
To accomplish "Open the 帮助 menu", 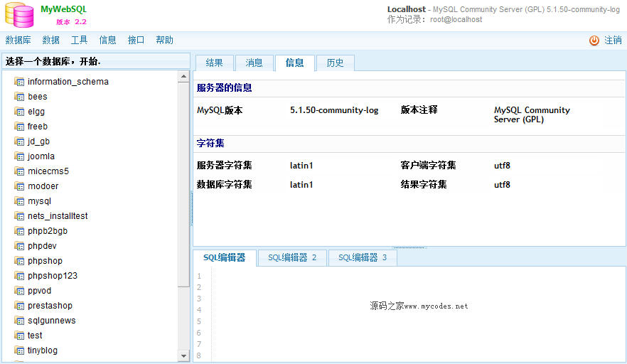I will [164, 40].
